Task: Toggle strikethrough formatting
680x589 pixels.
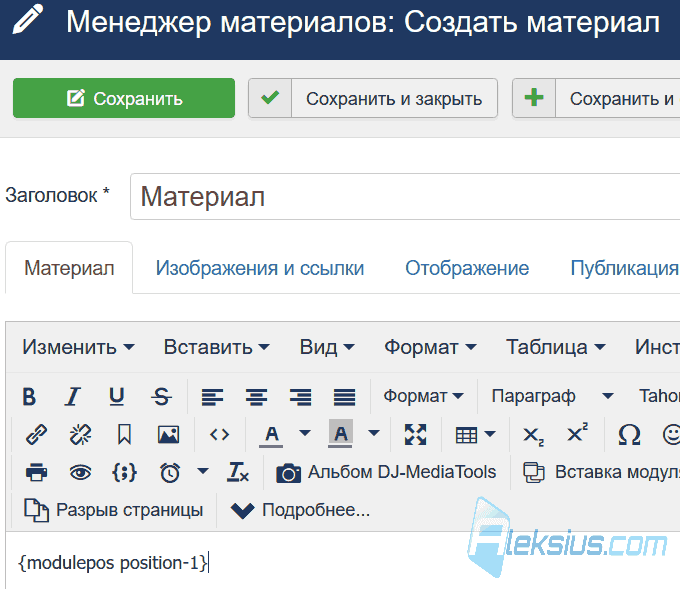Action: (x=161, y=396)
